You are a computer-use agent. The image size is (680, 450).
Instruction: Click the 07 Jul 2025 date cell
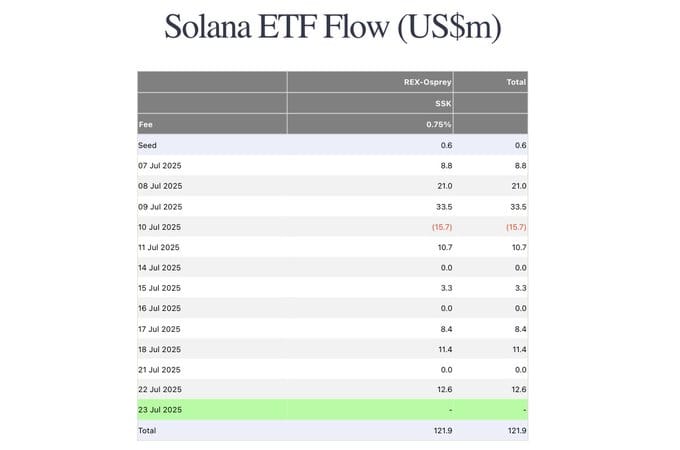(x=160, y=166)
